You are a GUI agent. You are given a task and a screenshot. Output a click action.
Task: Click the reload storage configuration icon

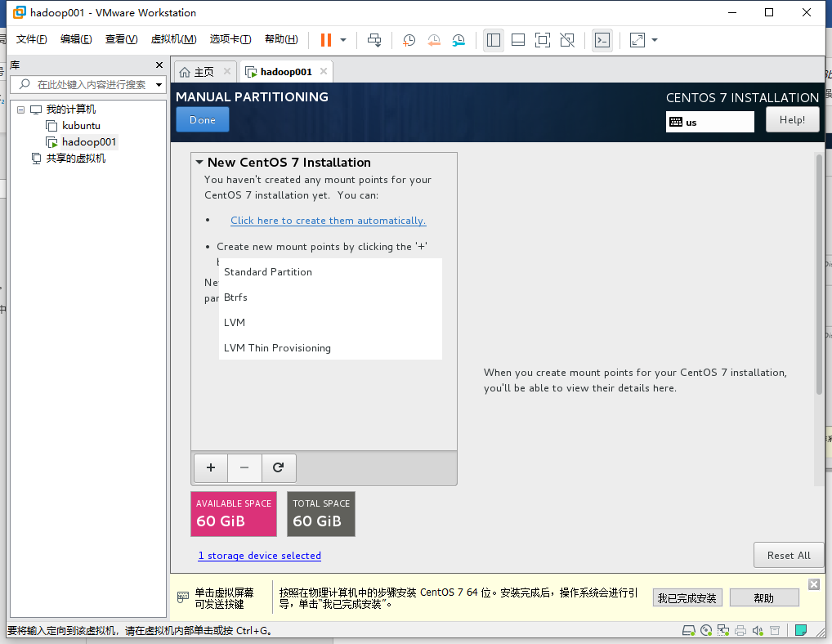pyautogui.click(x=279, y=467)
